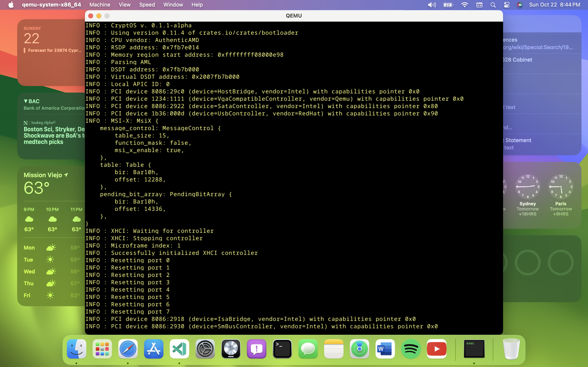Click the Feedback Assistant dock icon
The width and height of the screenshot is (588, 367).
(257, 349)
